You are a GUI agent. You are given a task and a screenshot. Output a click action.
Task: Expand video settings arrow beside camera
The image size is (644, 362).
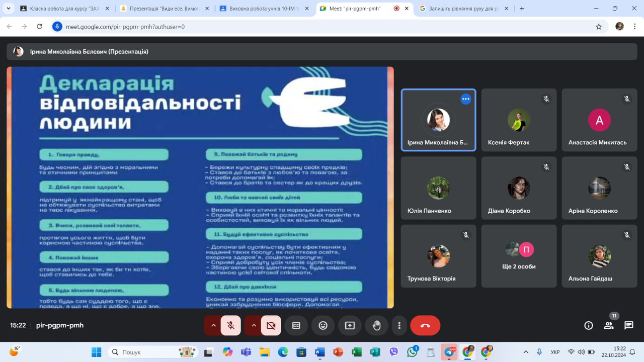click(254, 325)
